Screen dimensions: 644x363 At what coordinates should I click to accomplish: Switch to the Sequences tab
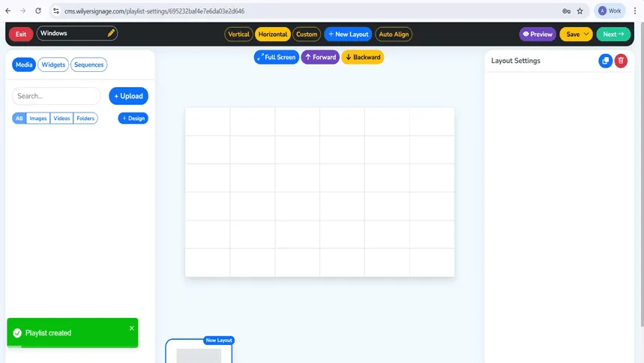[88, 64]
